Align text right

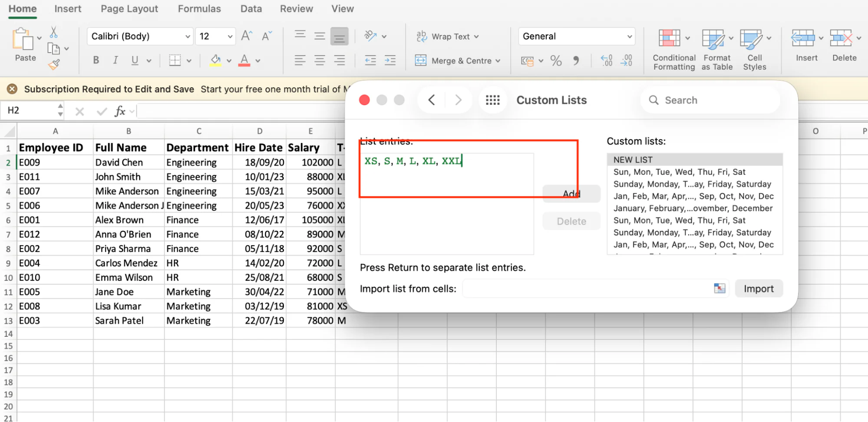(339, 60)
